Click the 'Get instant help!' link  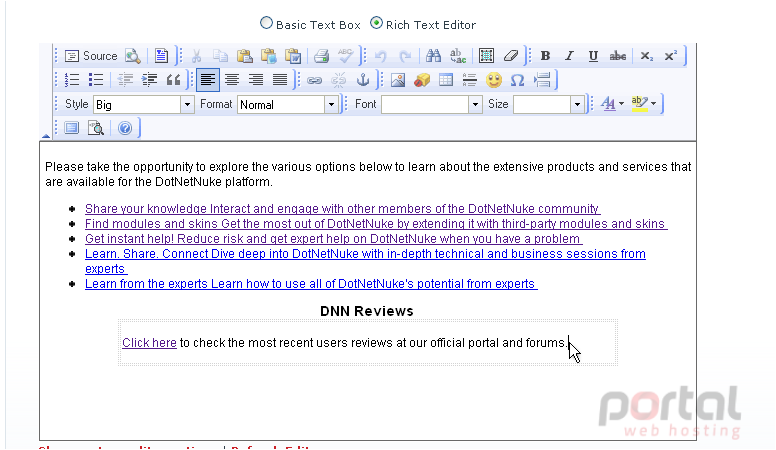coord(334,239)
